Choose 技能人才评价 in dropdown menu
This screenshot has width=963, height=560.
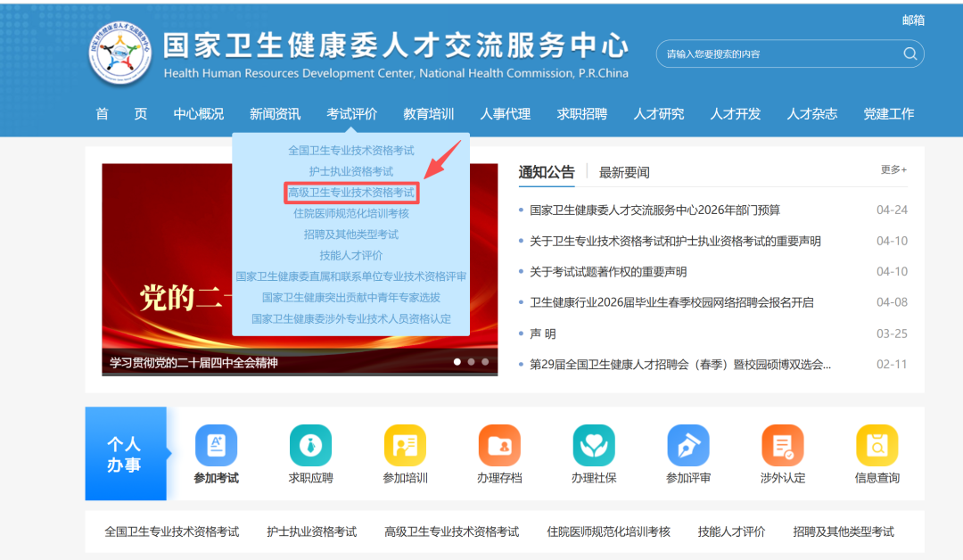[351, 255]
